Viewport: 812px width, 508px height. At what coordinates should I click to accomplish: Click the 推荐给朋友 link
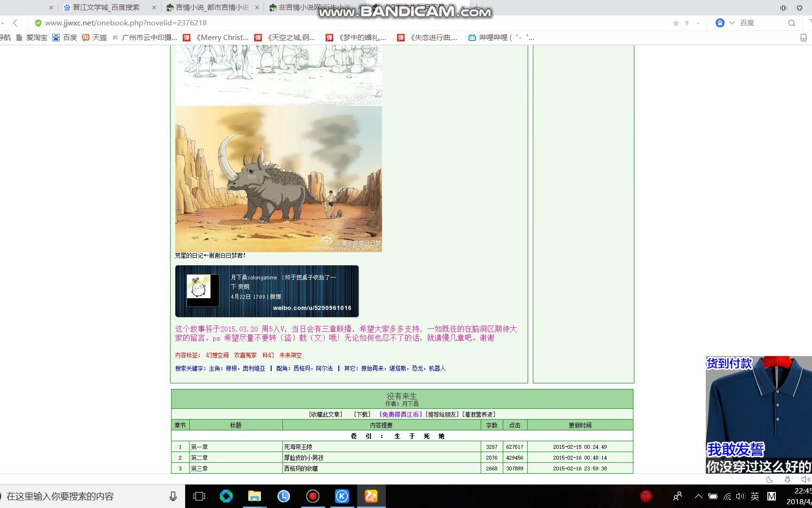coord(442,414)
